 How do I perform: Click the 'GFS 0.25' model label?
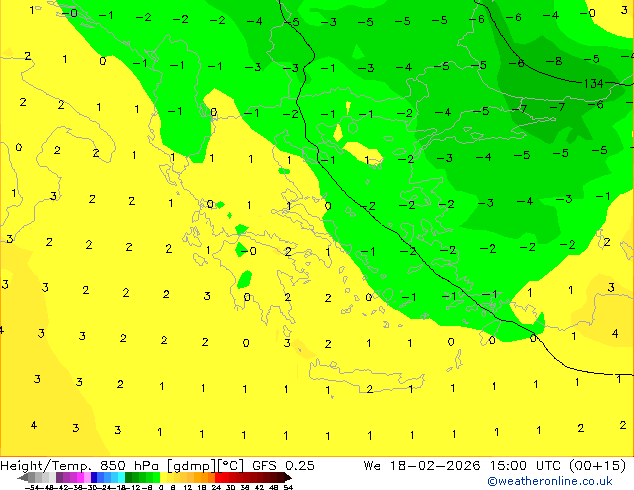pyautogui.click(x=283, y=466)
